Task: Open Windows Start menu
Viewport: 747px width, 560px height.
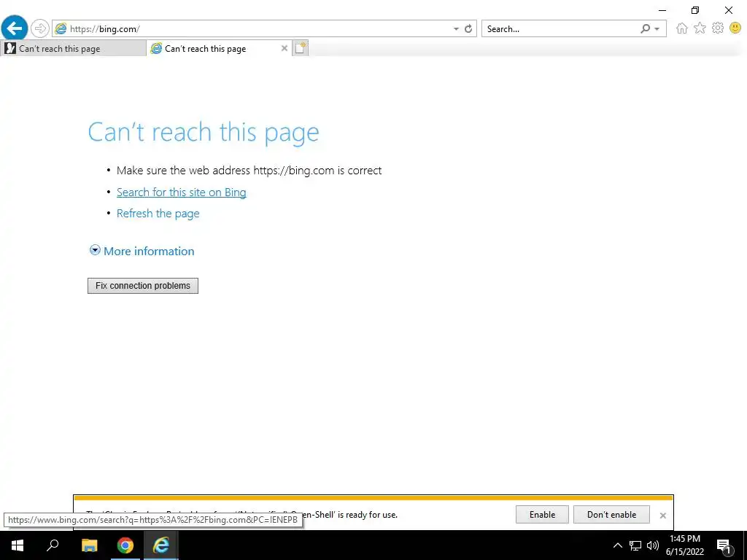Action: pos(18,545)
